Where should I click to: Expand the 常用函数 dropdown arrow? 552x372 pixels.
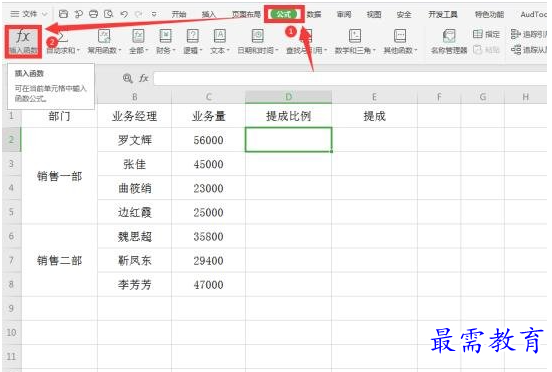click(120, 51)
